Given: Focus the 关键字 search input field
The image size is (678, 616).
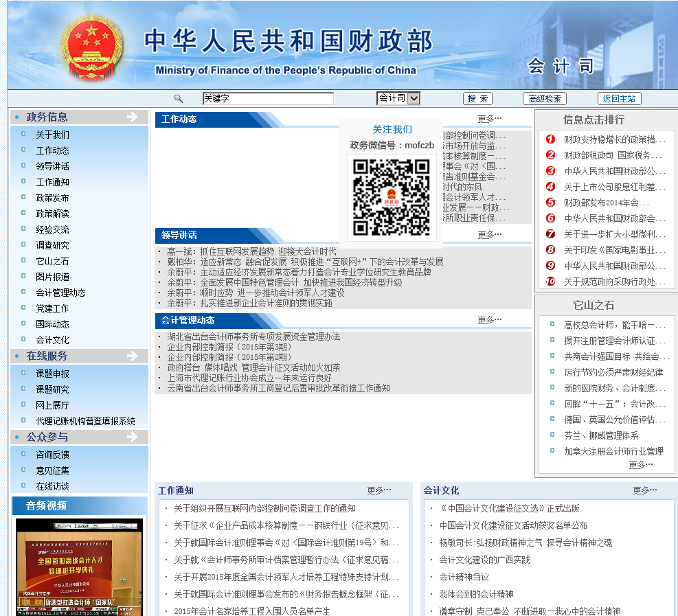Looking at the screenshot, I should pos(268,99).
